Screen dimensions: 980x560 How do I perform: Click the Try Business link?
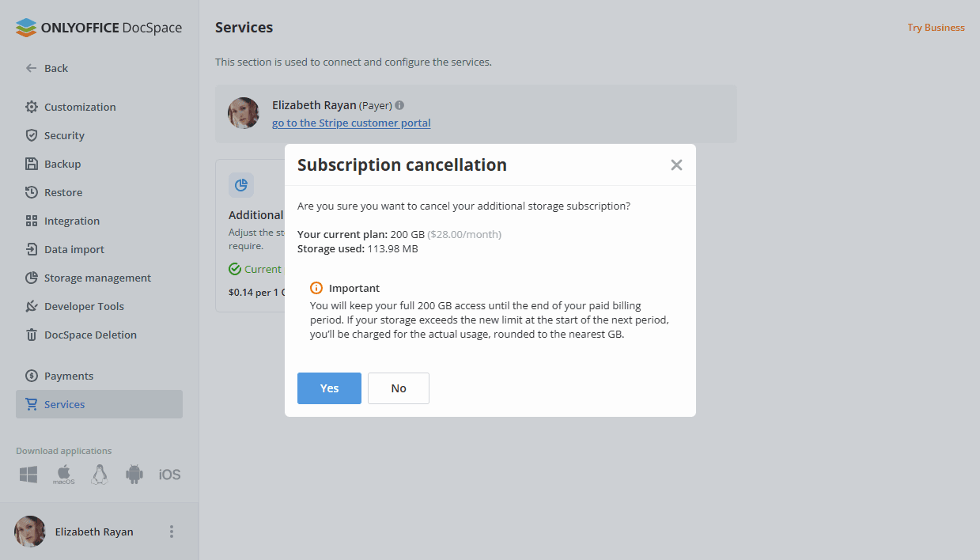pyautogui.click(x=936, y=28)
